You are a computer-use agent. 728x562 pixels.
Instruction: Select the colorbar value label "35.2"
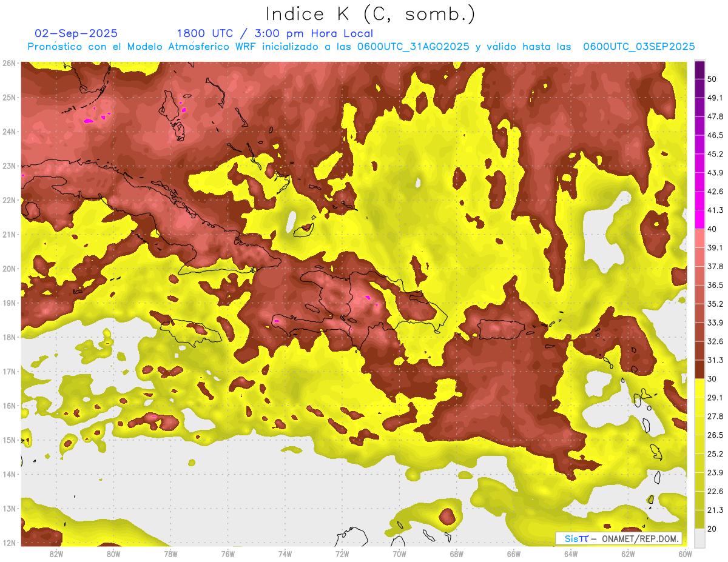(x=715, y=304)
